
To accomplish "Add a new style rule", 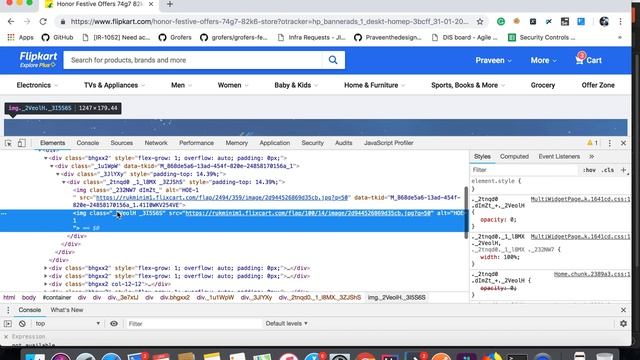I will 623,170.
